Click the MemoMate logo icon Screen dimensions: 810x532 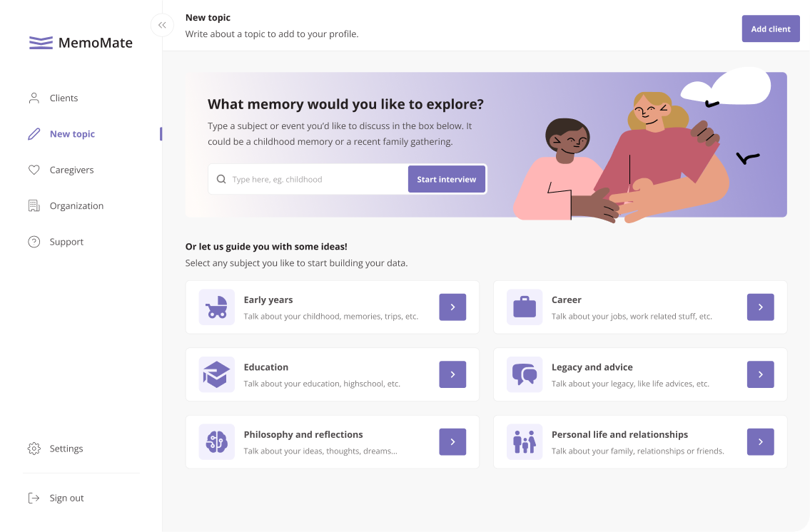pyautogui.click(x=41, y=43)
